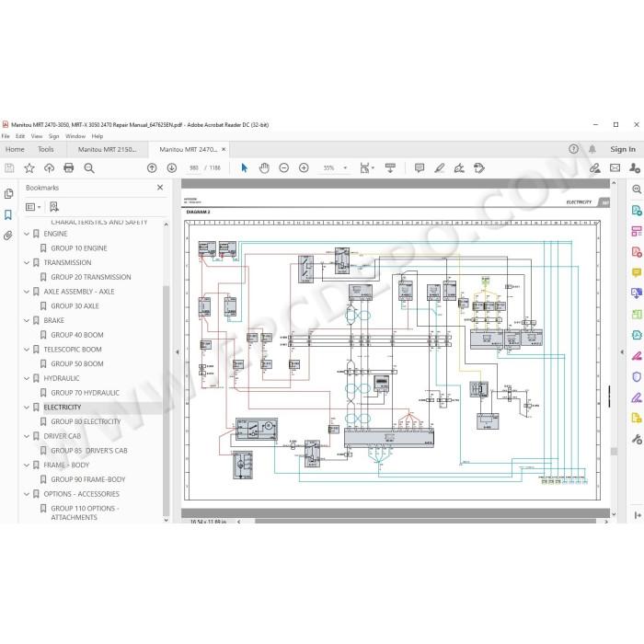Collapse the AXLE ASSEMBLY - AXLE bookmark
The width and height of the screenshot is (644, 644).
[x=27, y=292]
